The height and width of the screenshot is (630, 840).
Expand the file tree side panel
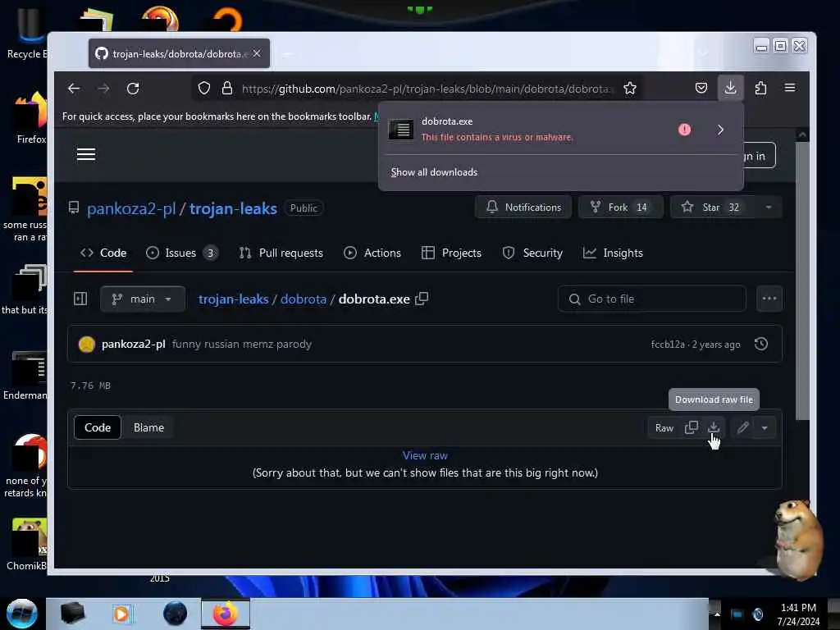click(x=80, y=299)
